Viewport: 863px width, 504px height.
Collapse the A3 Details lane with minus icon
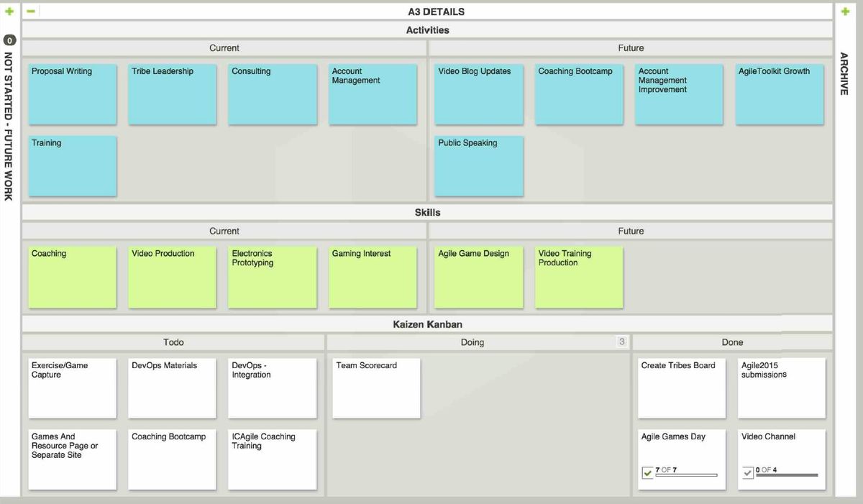pos(32,12)
